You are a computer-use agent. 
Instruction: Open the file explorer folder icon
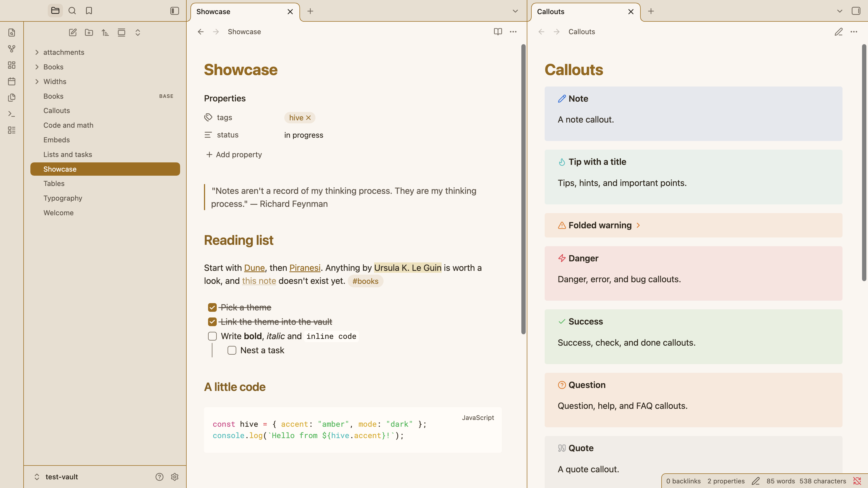coord(55,11)
